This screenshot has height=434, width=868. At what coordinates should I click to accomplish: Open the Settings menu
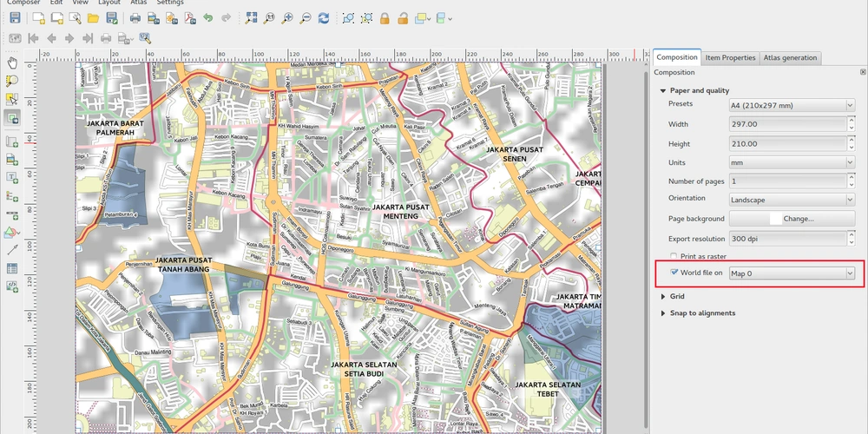pyautogui.click(x=170, y=3)
